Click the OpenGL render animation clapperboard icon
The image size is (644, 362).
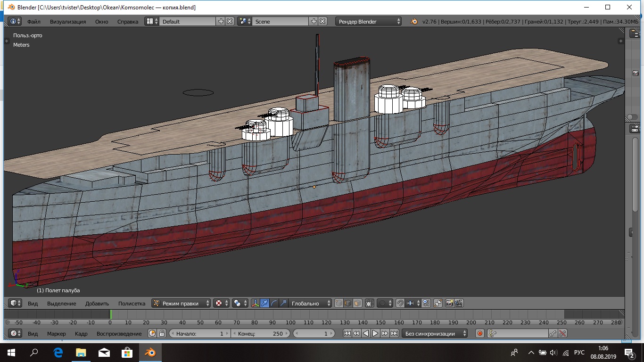(458, 304)
